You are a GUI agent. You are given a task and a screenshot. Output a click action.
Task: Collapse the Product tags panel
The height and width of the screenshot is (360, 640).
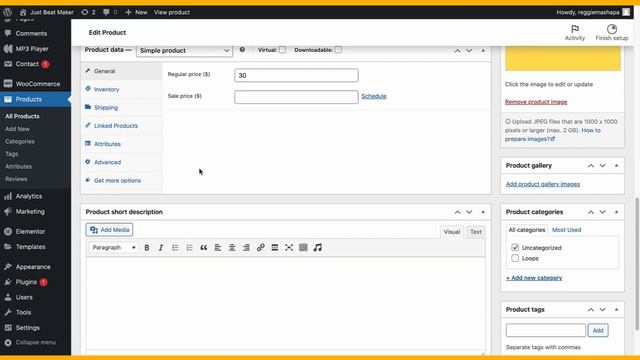pos(616,309)
